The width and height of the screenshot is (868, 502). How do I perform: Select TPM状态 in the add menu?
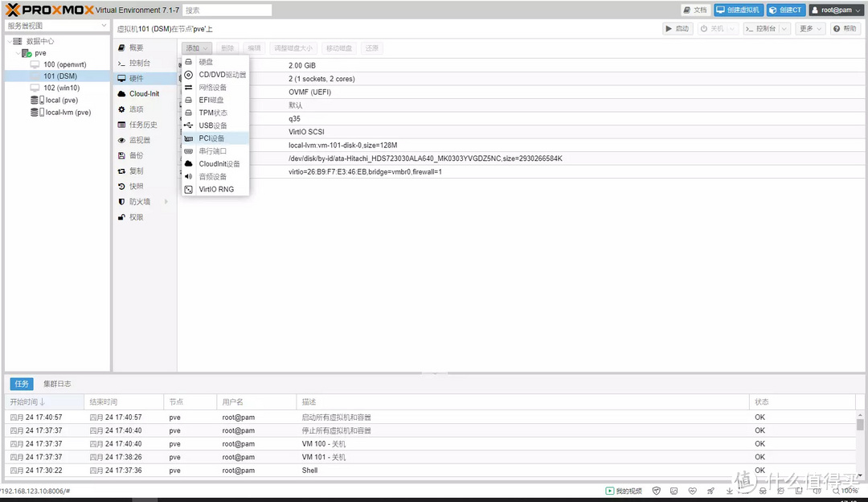(x=215, y=113)
